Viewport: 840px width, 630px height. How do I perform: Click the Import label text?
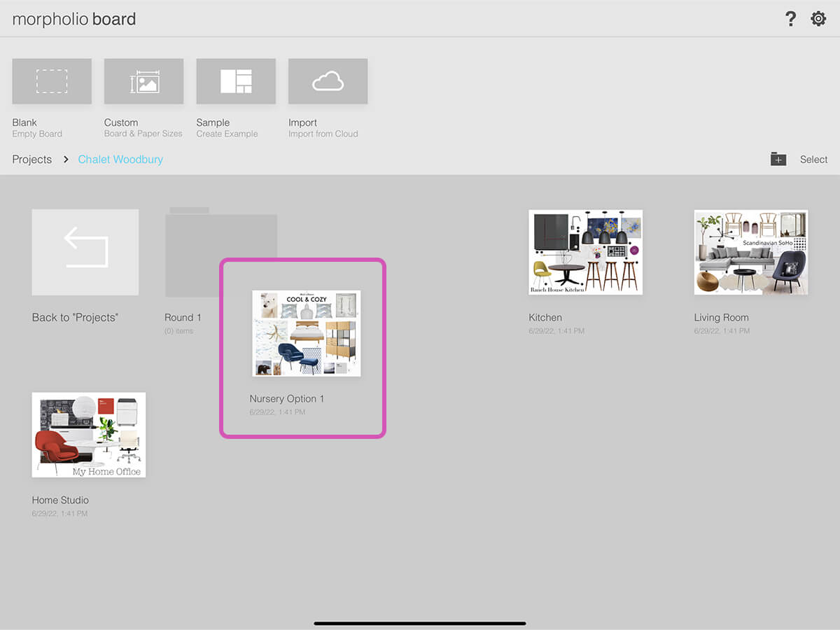(302, 122)
